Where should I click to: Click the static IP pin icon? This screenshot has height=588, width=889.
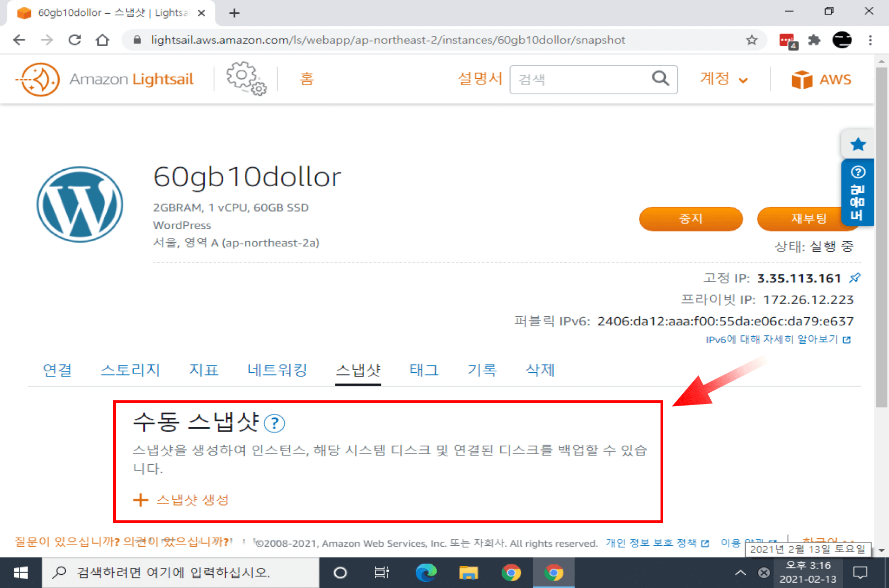pyautogui.click(x=855, y=278)
